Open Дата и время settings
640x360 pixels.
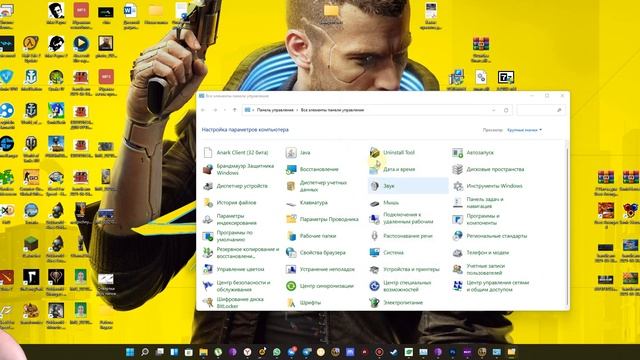coord(392,169)
